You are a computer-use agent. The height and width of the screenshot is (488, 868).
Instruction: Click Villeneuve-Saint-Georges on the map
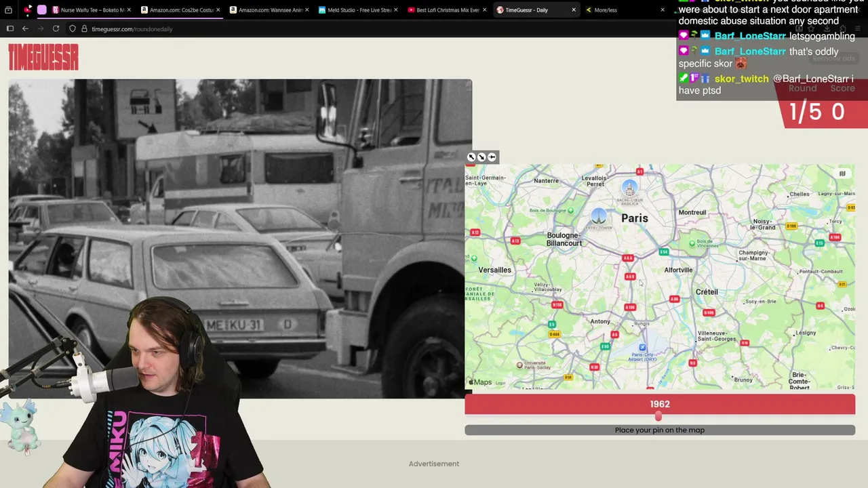coord(717,336)
